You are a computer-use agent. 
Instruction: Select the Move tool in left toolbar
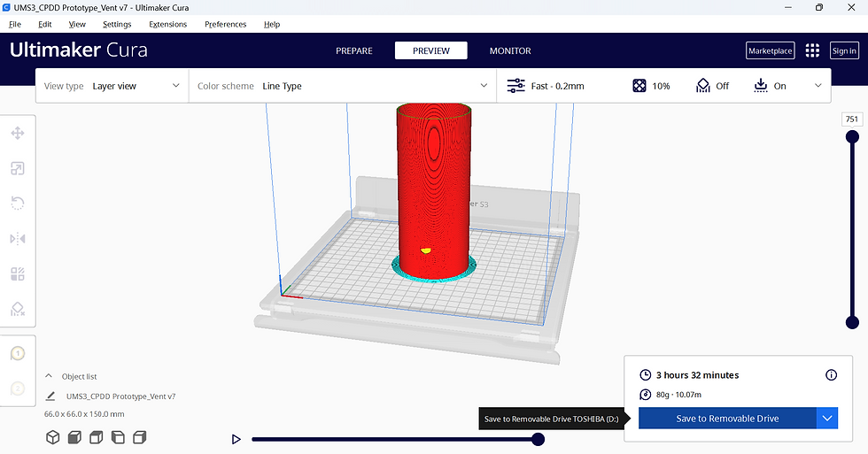point(18,134)
